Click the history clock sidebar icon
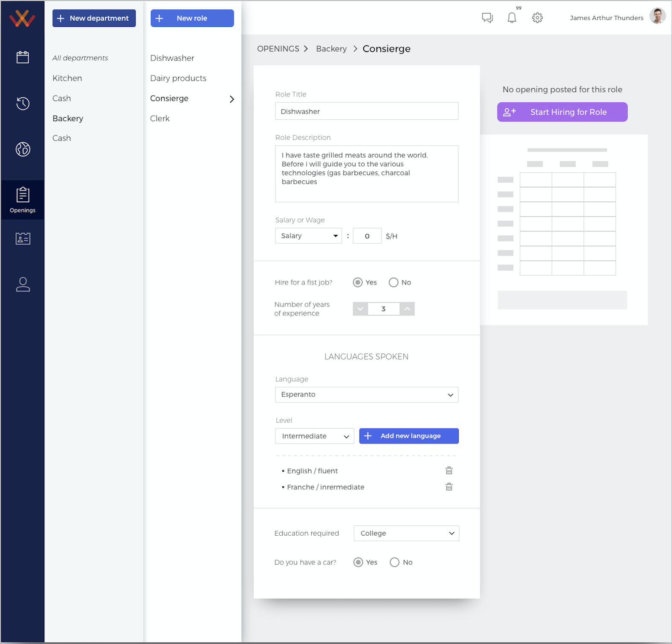The height and width of the screenshot is (644, 672). 23,103
